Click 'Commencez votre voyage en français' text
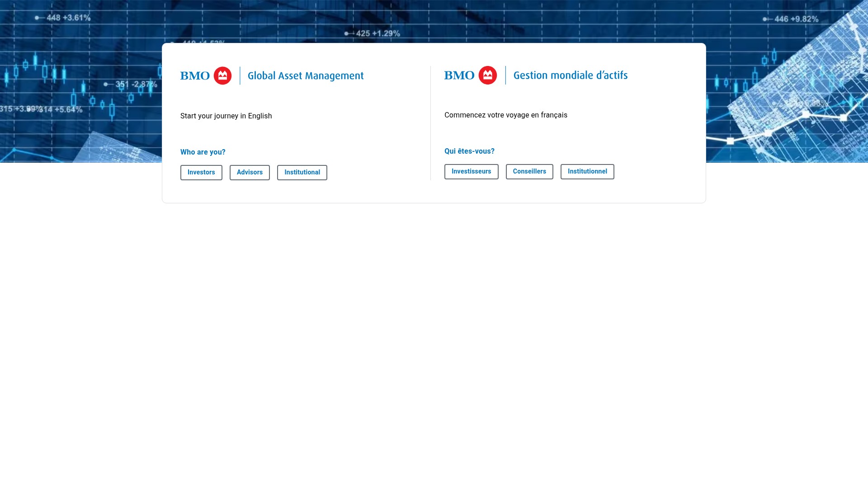 (506, 115)
